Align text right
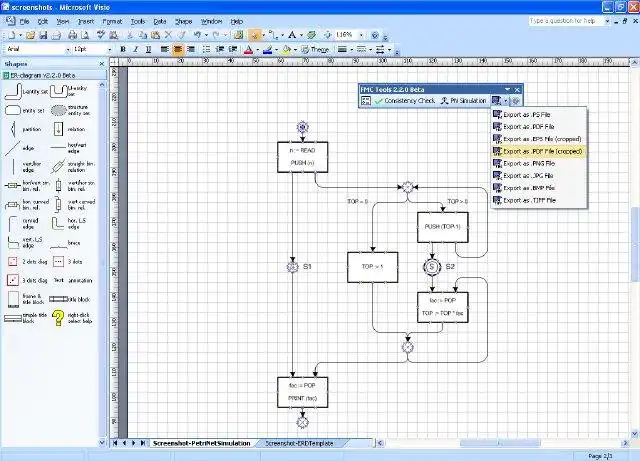 191,49
